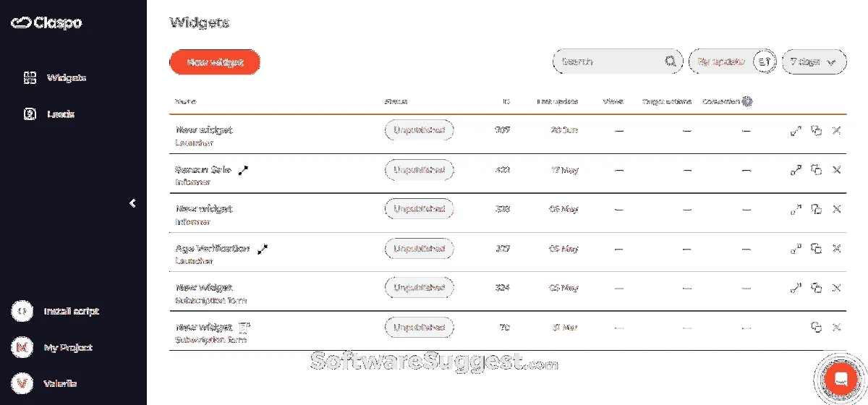Toggle the sort direction icon

[765, 61]
